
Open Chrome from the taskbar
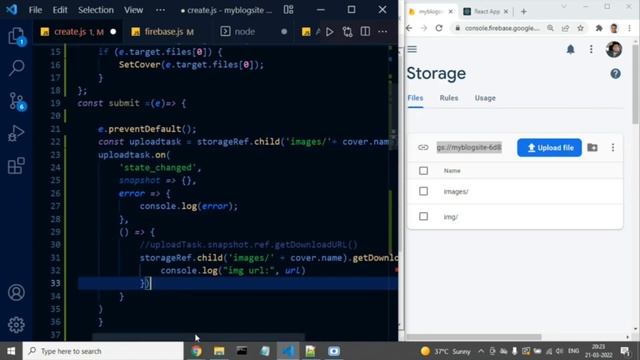tap(197, 351)
